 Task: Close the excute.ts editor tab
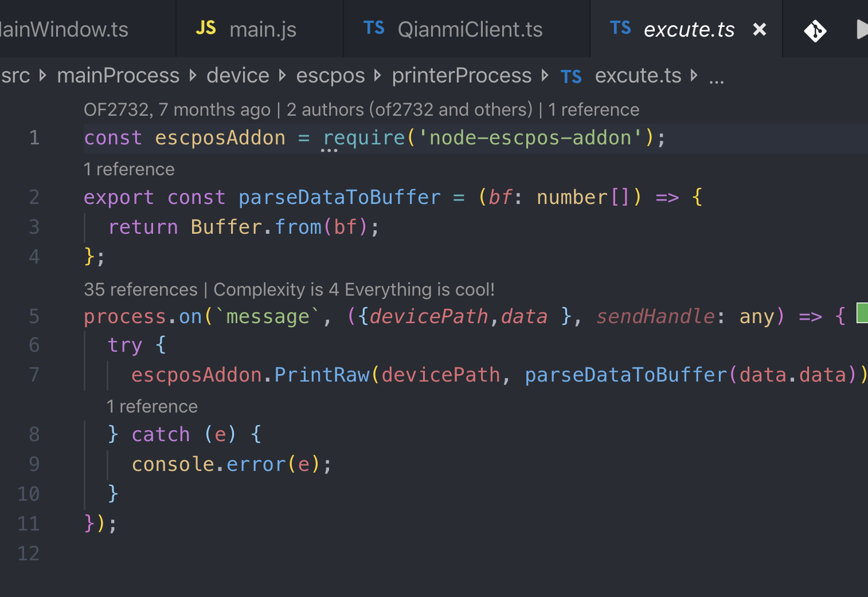pyautogui.click(x=760, y=29)
